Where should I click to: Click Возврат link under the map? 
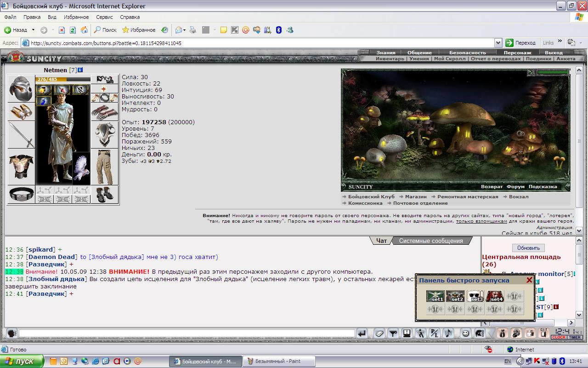point(492,187)
